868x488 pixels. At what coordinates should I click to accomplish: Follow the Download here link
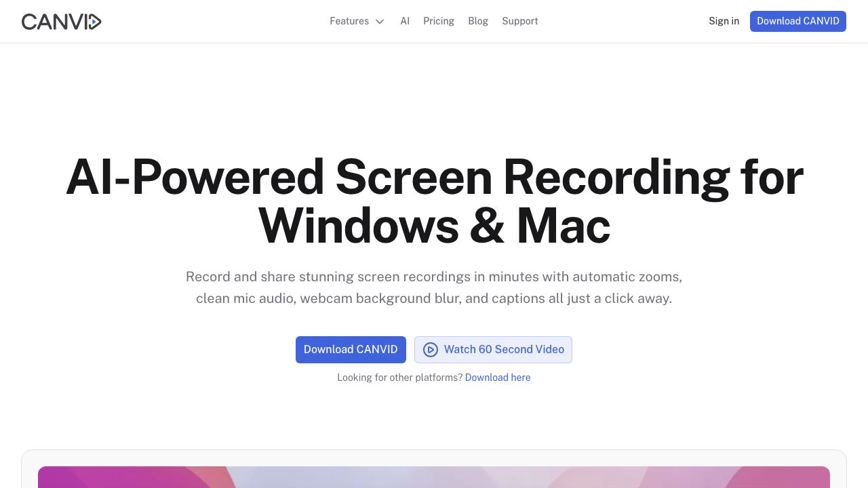click(x=498, y=378)
